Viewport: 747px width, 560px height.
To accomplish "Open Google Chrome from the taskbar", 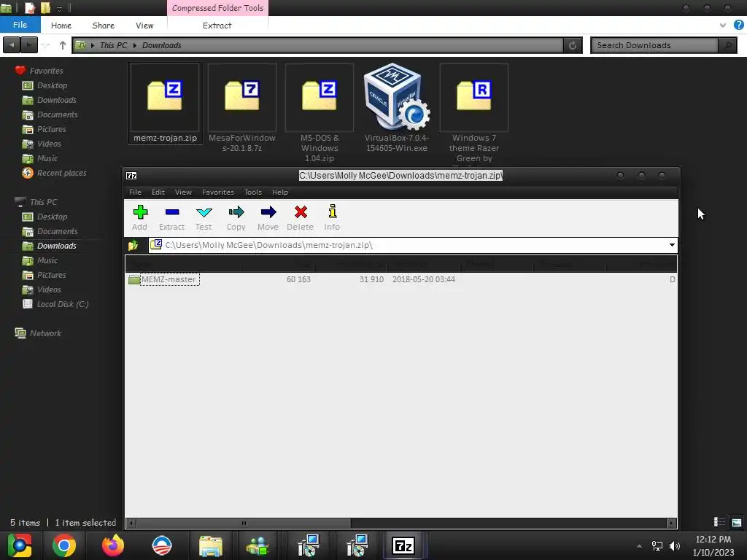I will 64,545.
